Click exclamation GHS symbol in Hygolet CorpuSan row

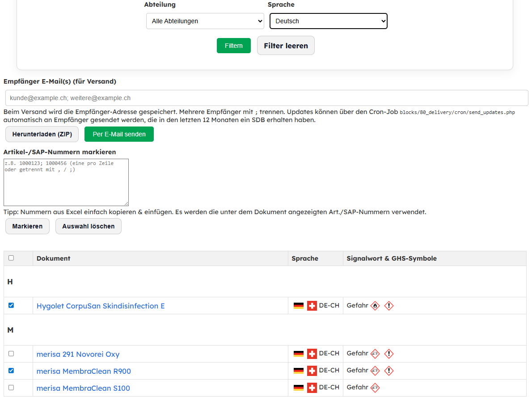pyautogui.click(x=389, y=306)
